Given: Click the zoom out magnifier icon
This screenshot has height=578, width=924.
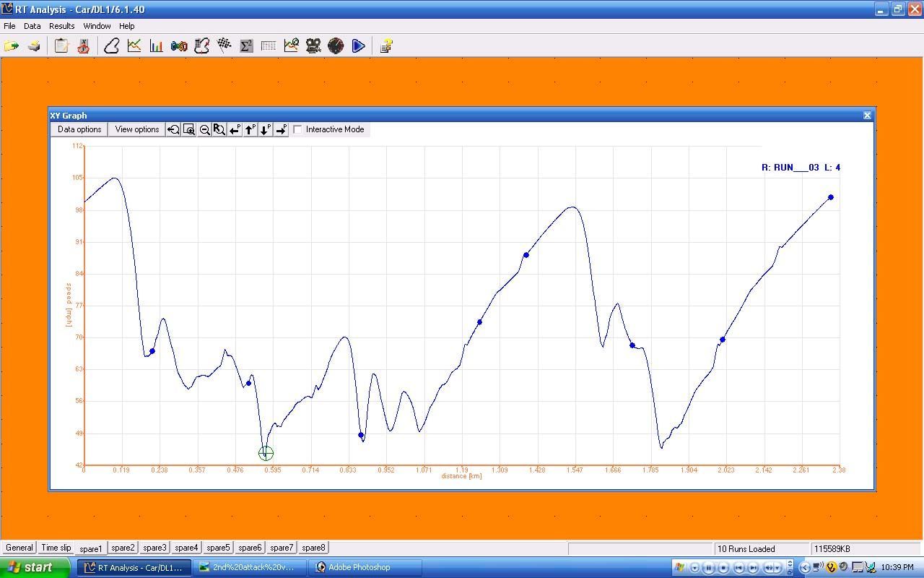Looking at the screenshot, I should click(x=204, y=130).
